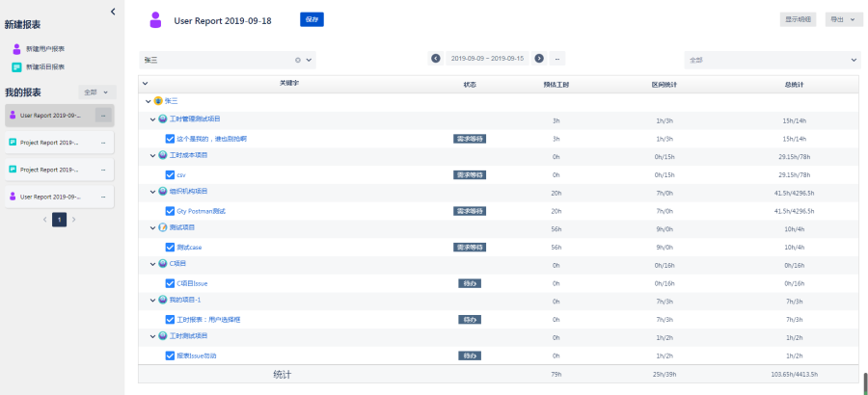Collapse the left sidebar with the arrow
The image size is (868, 395).
pyautogui.click(x=113, y=11)
